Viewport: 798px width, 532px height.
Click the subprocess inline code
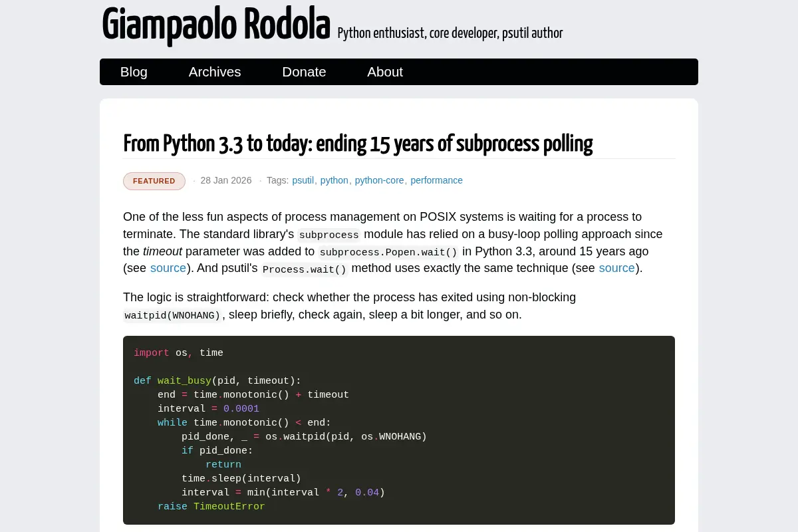(x=329, y=235)
